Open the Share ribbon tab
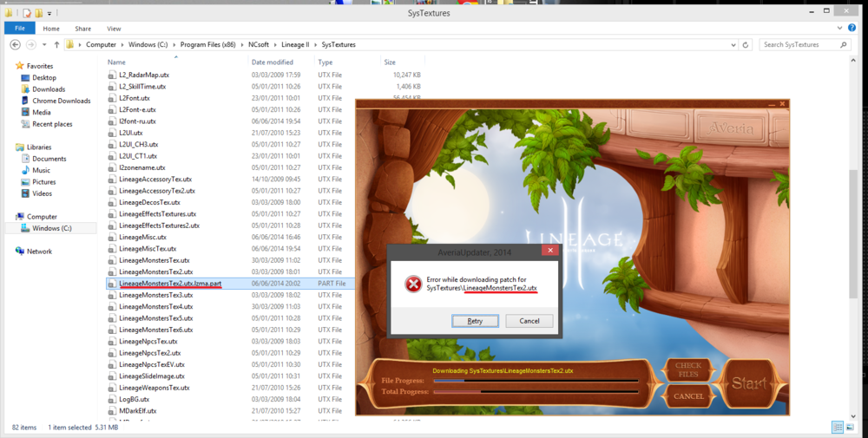Image resolution: width=868 pixels, height=438 pixels. 82,29
